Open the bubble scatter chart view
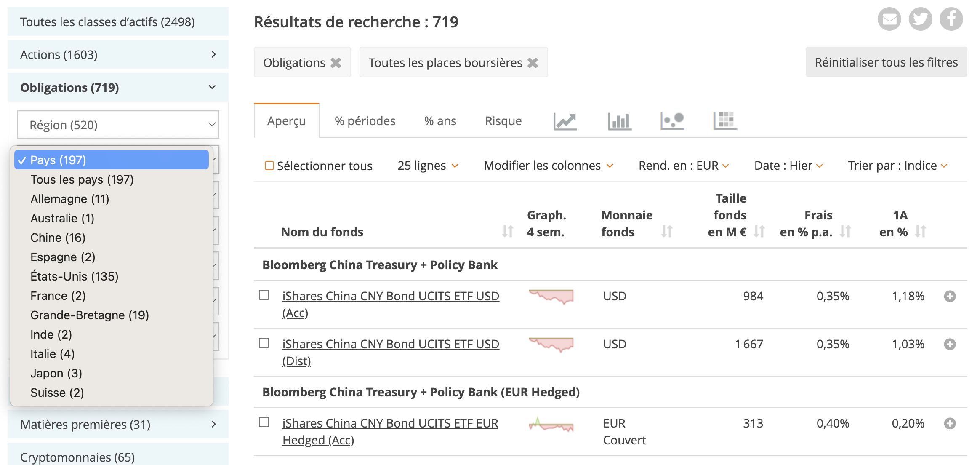The width and height of the screenshot is (980, 465). click(672, 121)
